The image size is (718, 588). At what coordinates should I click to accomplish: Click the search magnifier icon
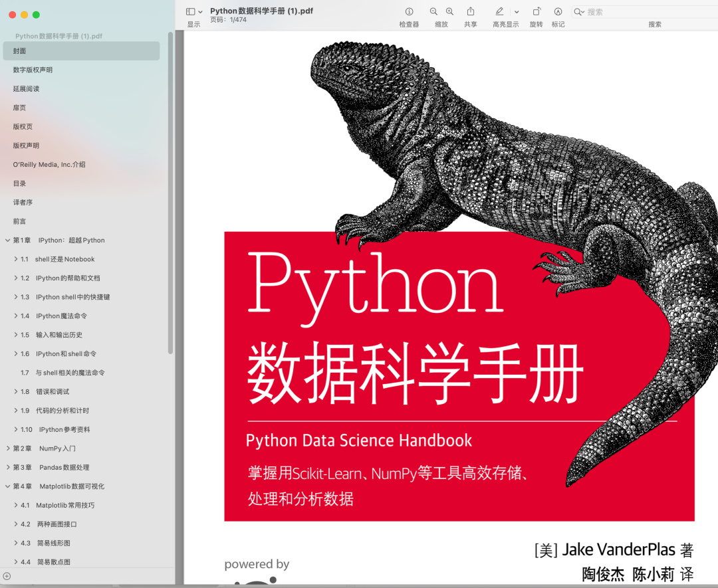point(578,13)
